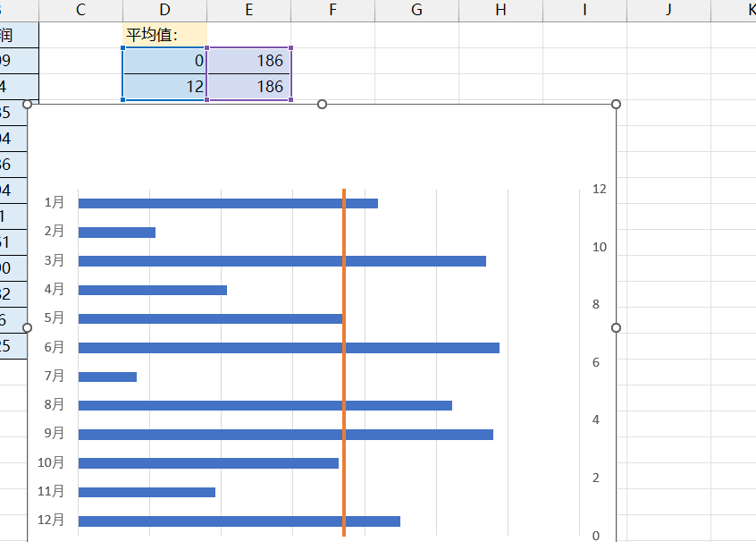Viewport: 756px width, 542px height.
Task: Click the purple range handle at E's top-right
Action: (290, 48)
